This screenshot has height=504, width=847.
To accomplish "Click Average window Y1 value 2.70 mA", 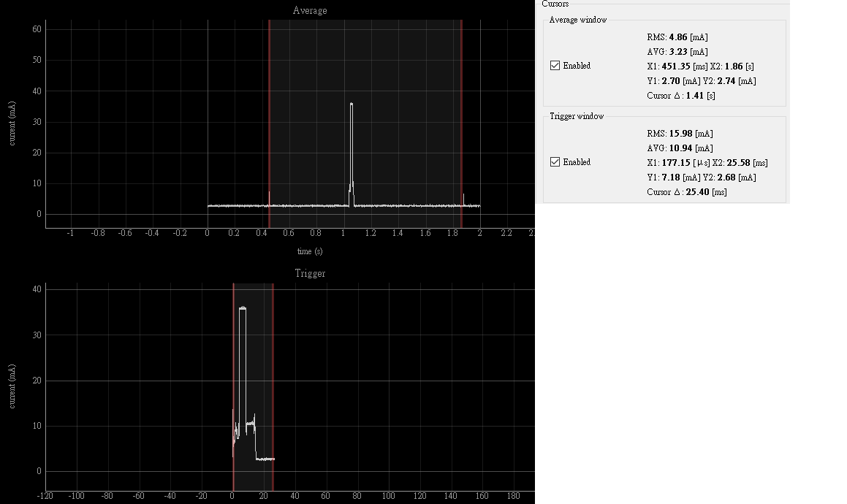I will click(x=671, y=81).
